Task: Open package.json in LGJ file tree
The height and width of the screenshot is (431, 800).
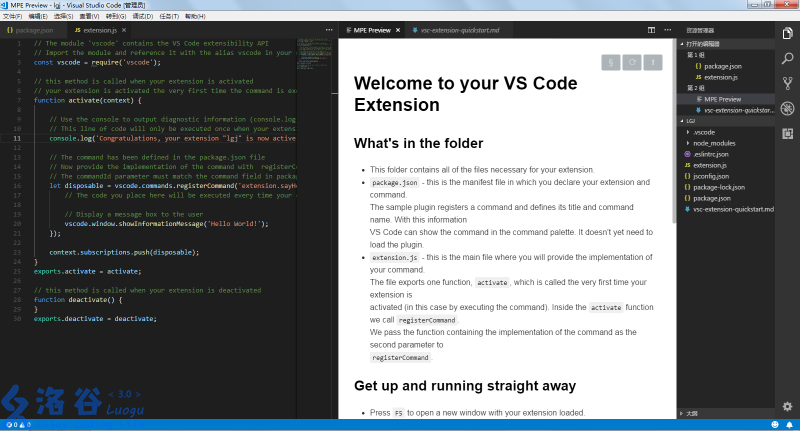Action: click(726, 198)
